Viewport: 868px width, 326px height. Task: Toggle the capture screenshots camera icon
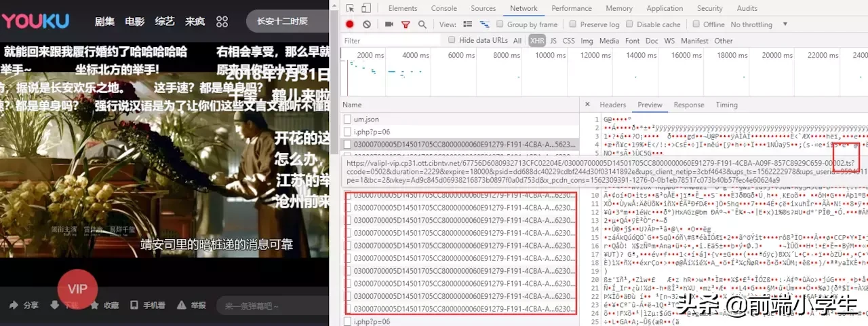(x=389, y=24)
